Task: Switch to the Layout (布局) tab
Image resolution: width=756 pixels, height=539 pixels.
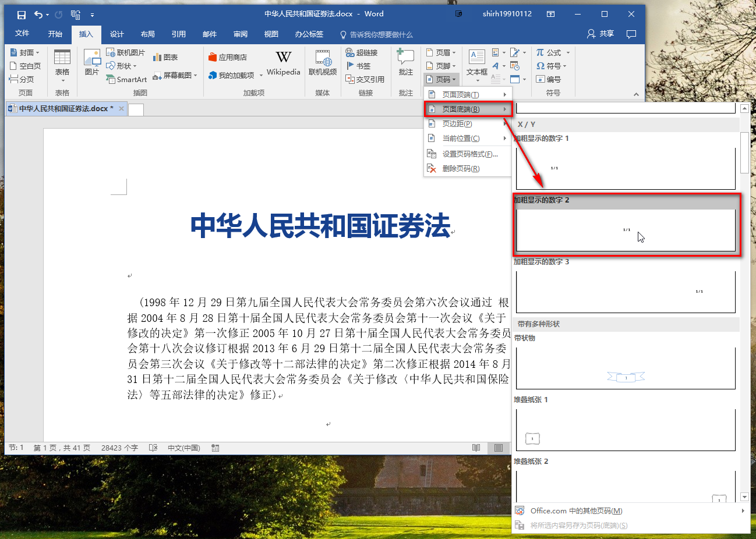Action: click(148, 34)
